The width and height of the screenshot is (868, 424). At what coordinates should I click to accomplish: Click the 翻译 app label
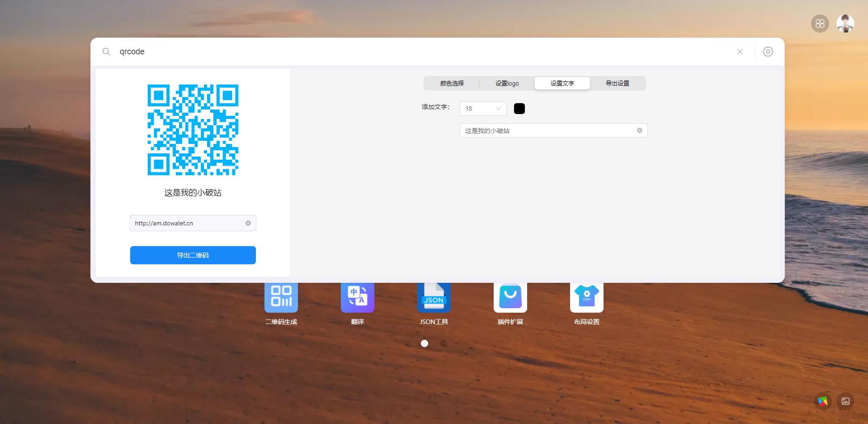pyautogui.click(x=358, y=322)
